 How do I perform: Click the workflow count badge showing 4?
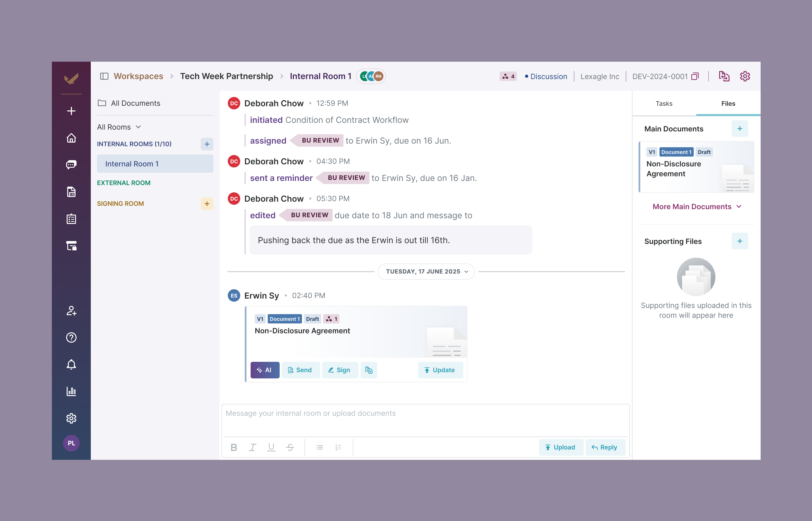(508, 76)
